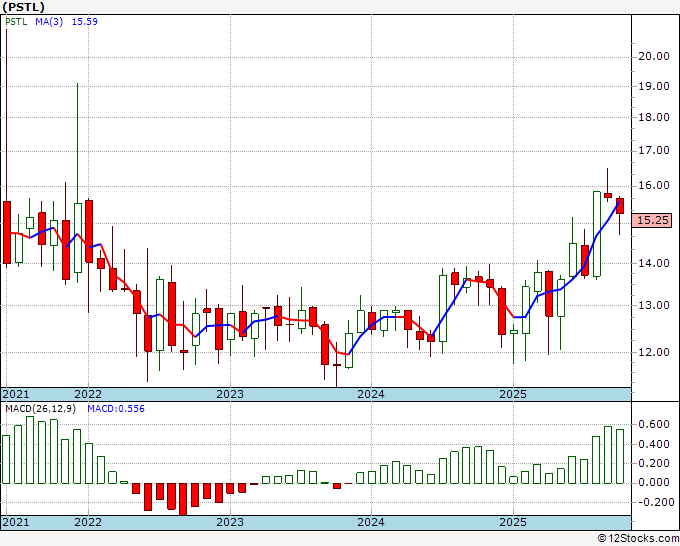Click the 0.600 MACD axis label
This screenshot has height=546, width=680.
pos(654,424)
